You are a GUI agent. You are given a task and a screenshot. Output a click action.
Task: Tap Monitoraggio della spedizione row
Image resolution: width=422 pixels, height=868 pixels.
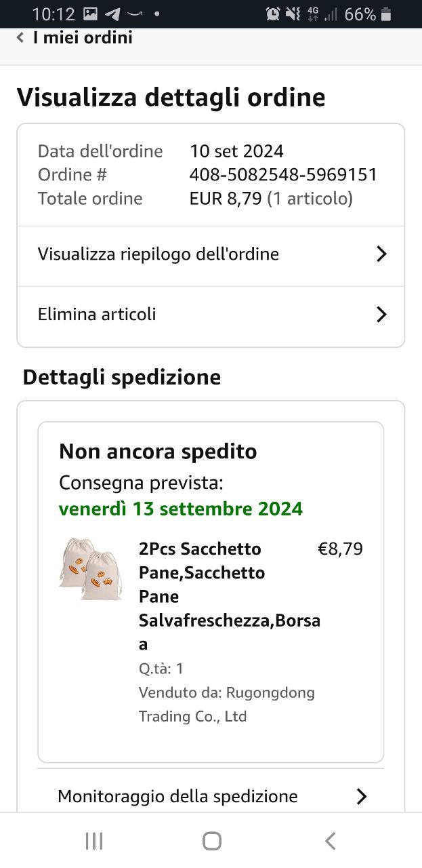177,796
